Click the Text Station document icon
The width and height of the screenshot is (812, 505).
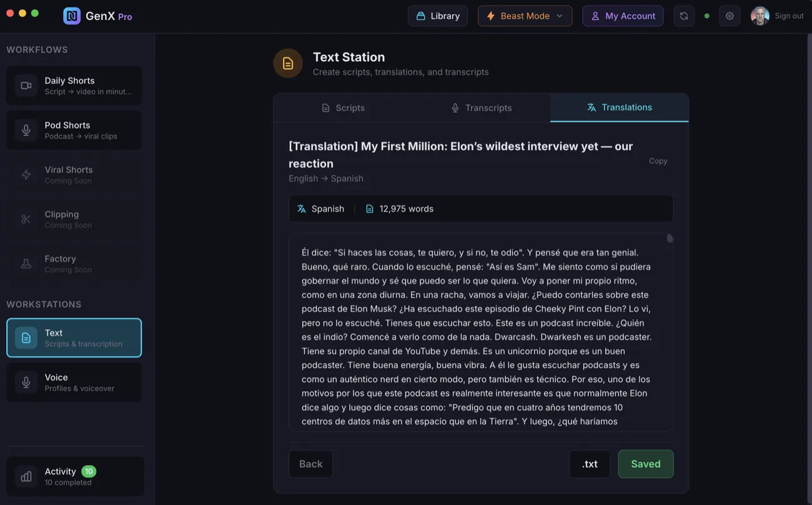coord(288,64)
